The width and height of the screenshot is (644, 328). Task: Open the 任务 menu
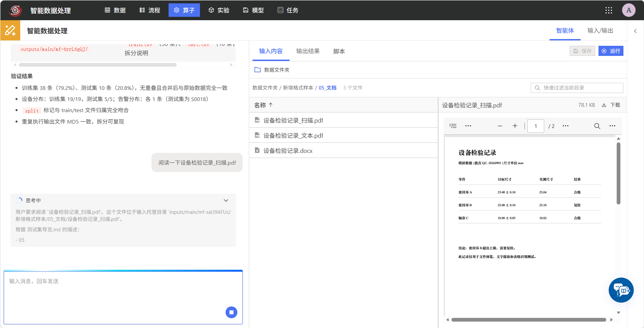(288, 10)
